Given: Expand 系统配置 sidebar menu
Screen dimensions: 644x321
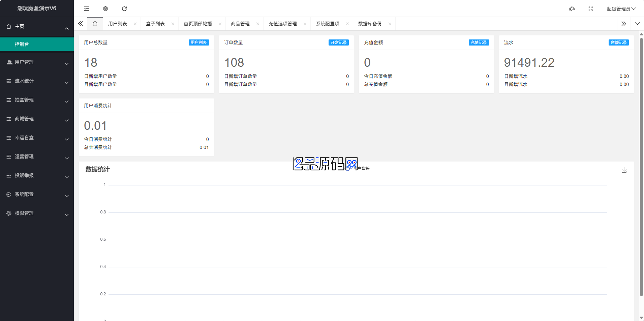Looking at the screenshot, I should click(x=37, y=195).
